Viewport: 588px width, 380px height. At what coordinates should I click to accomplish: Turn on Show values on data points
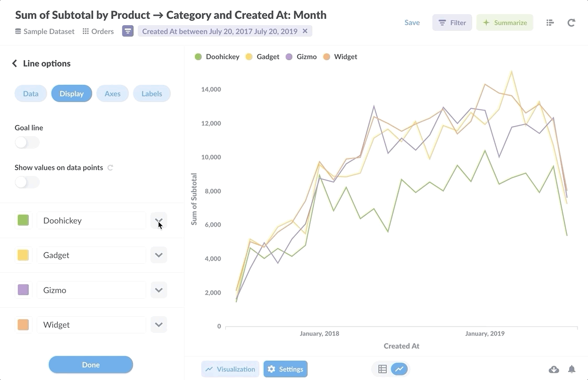pos(27,182)
